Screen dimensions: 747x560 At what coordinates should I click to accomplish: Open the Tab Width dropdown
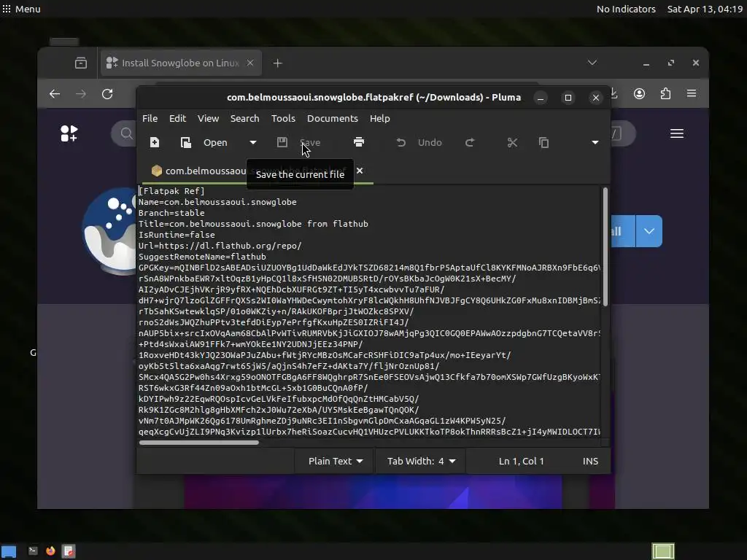click(421, 461)
